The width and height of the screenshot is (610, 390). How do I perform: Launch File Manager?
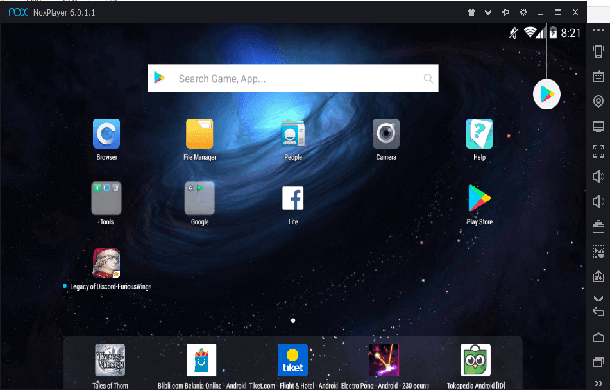(x=200, y=134)
